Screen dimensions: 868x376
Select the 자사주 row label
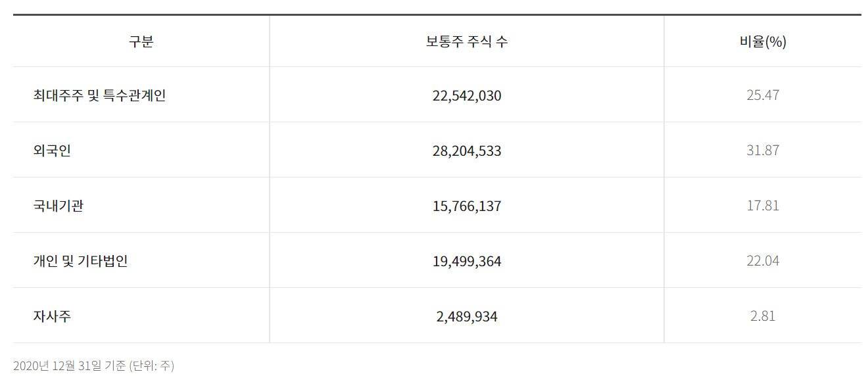pos(52,316)
